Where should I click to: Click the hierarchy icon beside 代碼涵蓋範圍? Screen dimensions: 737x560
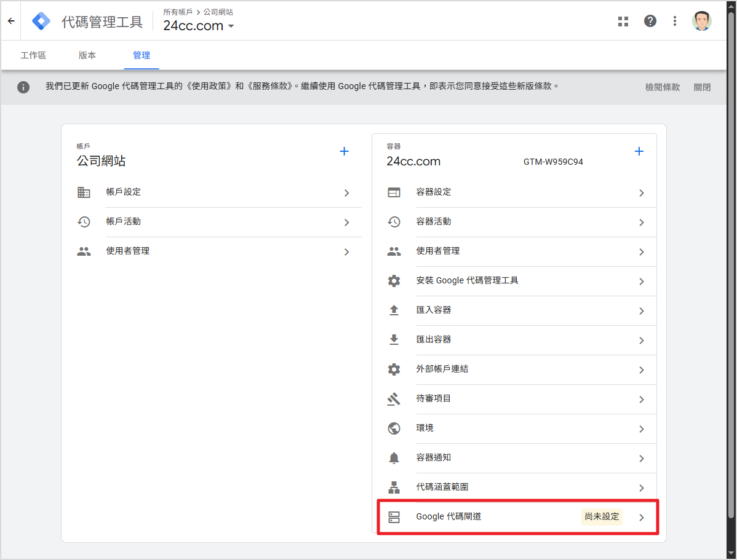click(394, 487)
